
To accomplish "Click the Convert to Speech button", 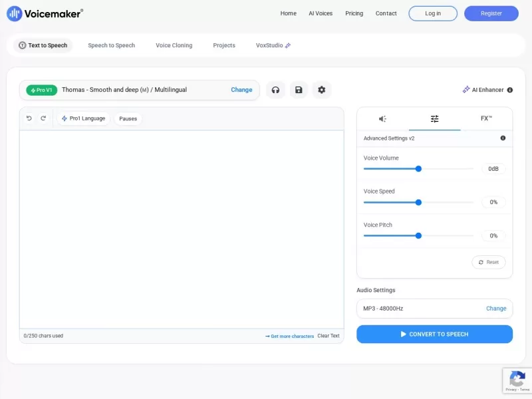I will pos(434,334).
